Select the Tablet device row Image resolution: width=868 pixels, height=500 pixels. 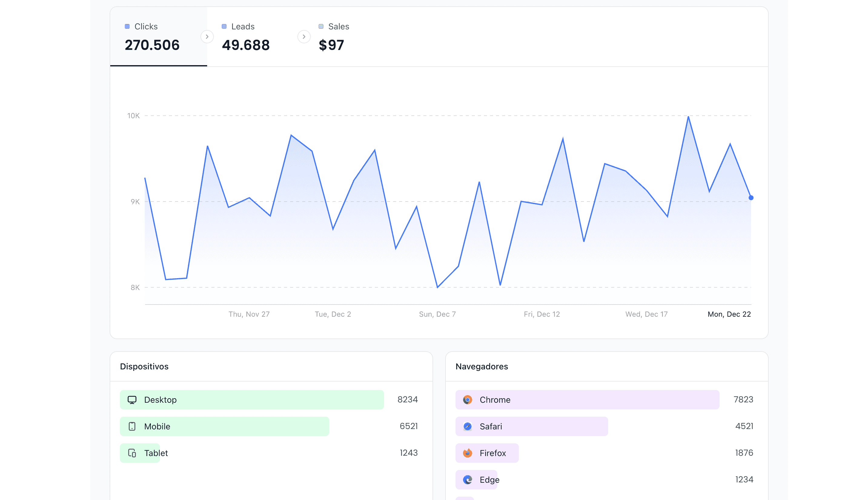click(269, 453)
